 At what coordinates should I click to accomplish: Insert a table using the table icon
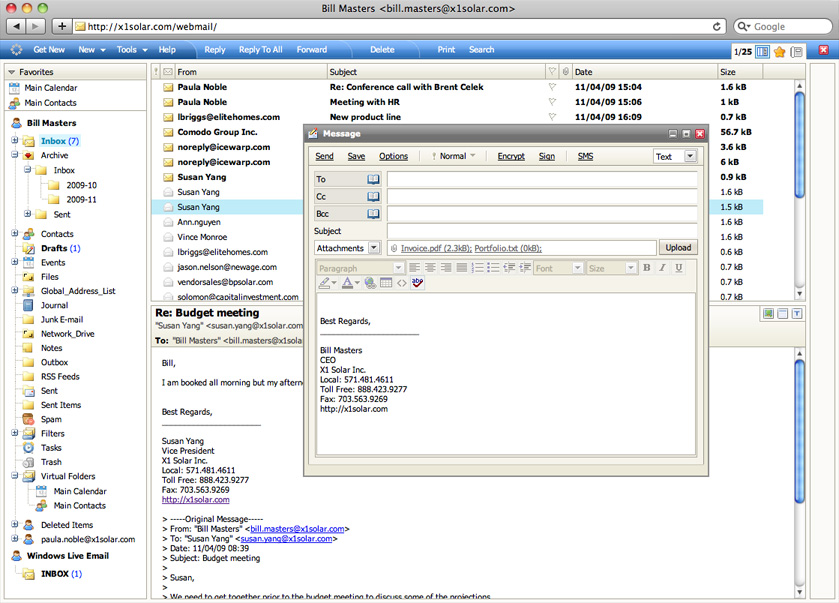[x=386, y=284]
